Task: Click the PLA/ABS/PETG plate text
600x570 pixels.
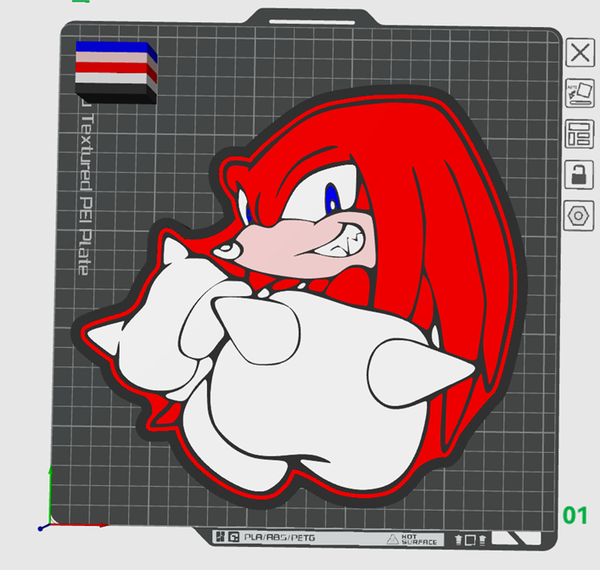Action: 279,537
